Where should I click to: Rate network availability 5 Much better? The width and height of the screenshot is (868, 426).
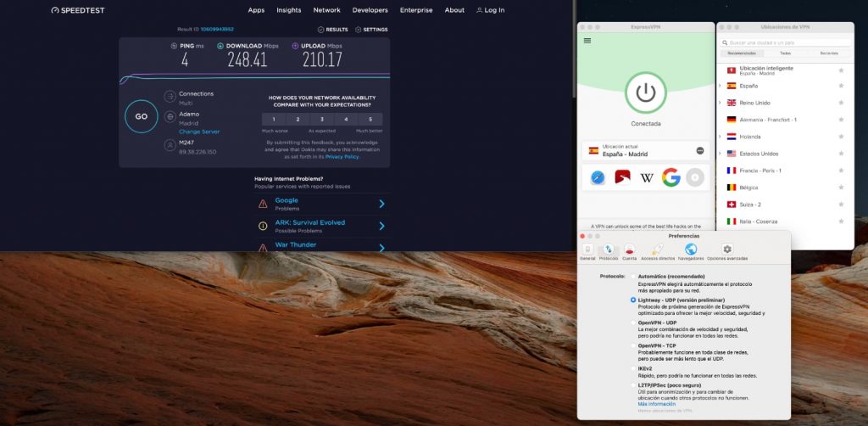point(370,119)
